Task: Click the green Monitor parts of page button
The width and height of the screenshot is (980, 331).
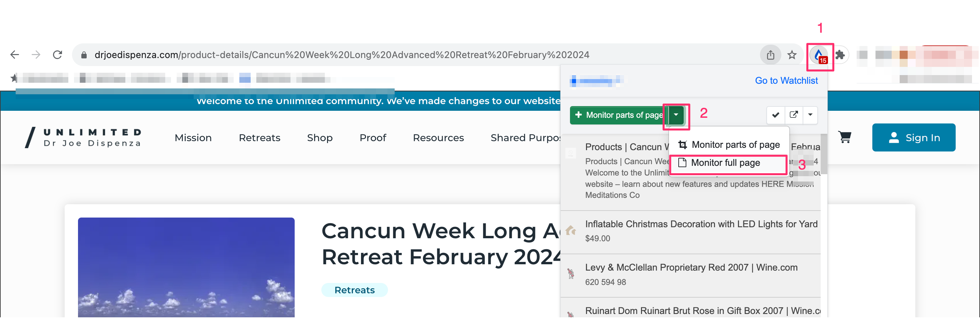Action: [x=619, y=115]
